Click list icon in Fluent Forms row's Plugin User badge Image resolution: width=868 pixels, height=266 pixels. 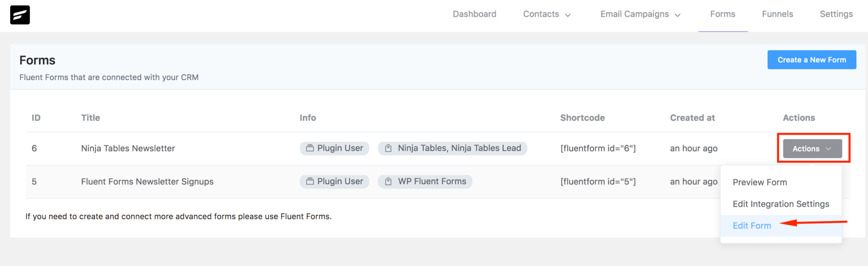click(x=310, y=181)
